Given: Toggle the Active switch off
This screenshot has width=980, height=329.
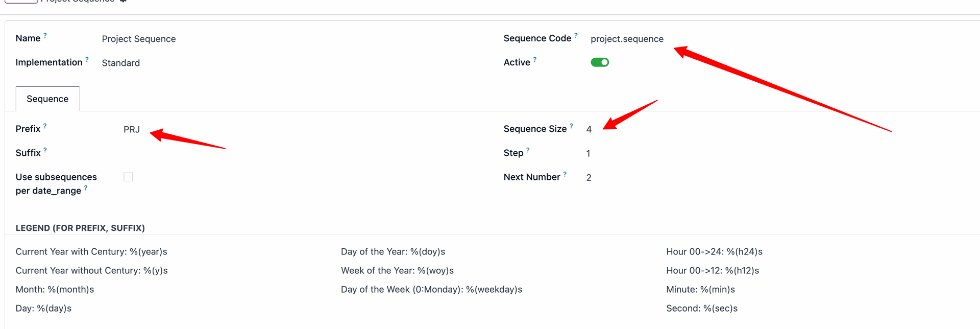Looking at the screenshot, I should pyautogui.click(x=600, y=62).
